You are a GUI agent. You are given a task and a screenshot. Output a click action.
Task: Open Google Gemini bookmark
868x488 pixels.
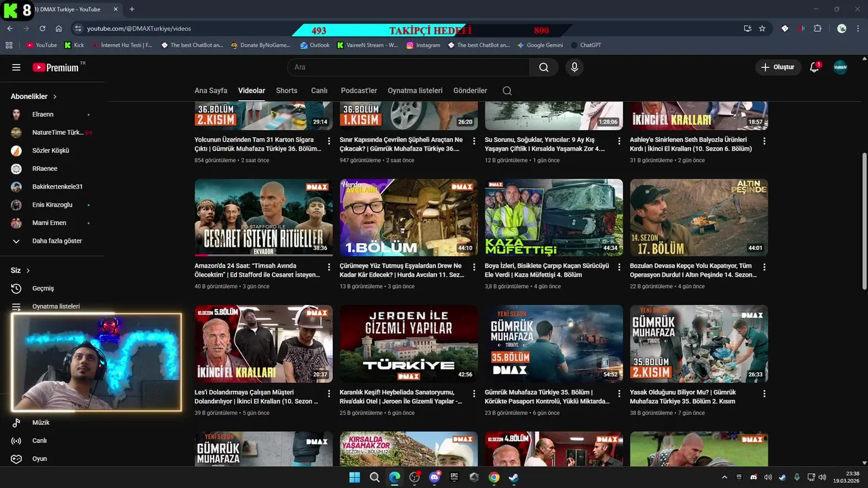pos(540,45)
